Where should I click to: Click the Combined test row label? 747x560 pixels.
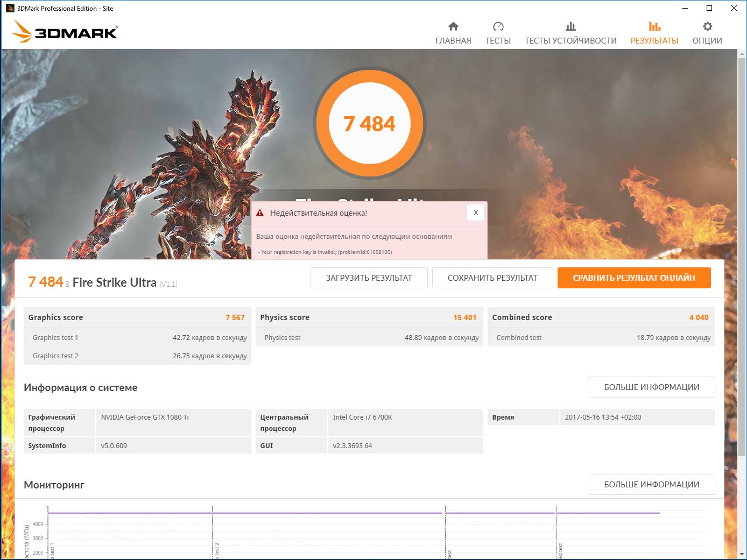[x=519, y=338]
